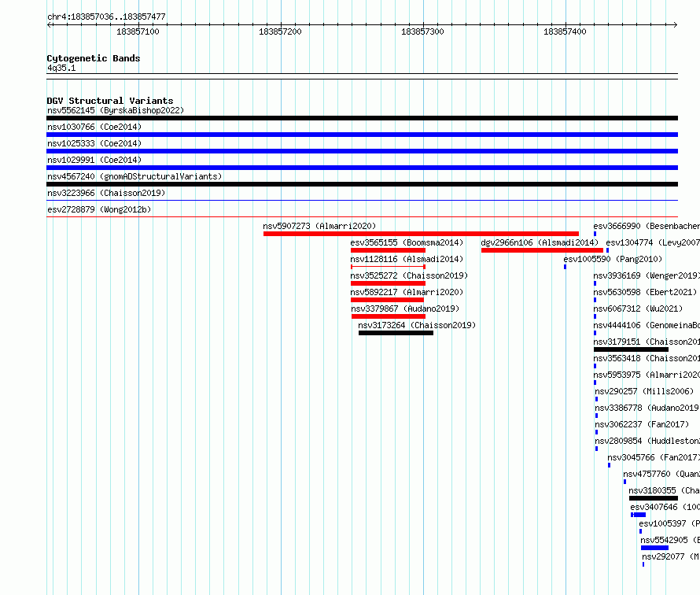Click esv3565155 (Boomsma2014) label
Screen dimensions: 700x595
[x=407, y=242]
